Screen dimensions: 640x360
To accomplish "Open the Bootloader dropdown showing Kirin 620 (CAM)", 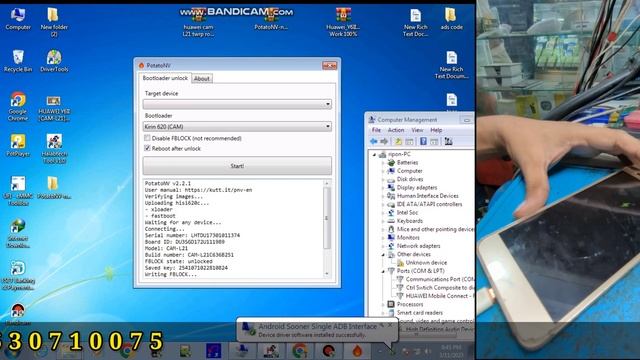I will coord(237,127).
